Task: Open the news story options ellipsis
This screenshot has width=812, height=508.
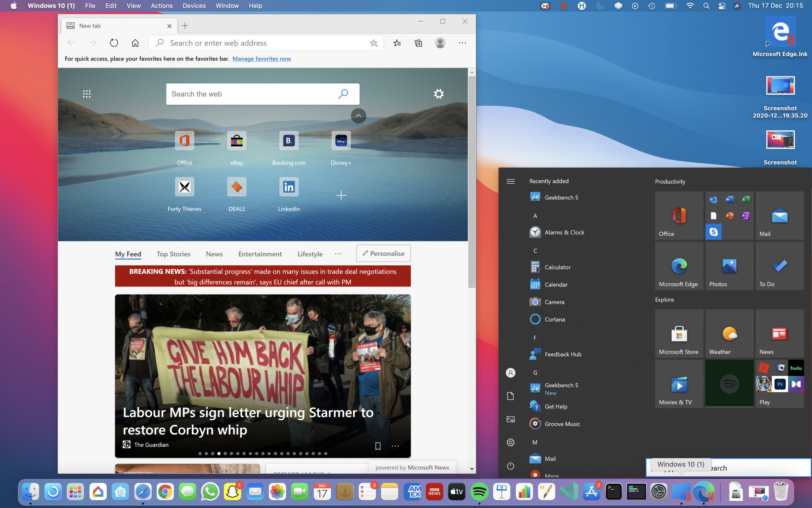Action: [395, 446]
